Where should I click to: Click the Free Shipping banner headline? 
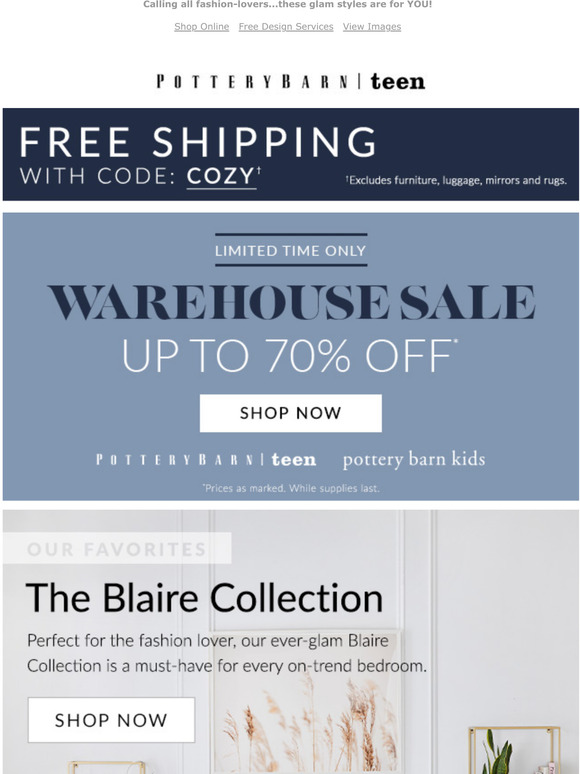point(198,142)
